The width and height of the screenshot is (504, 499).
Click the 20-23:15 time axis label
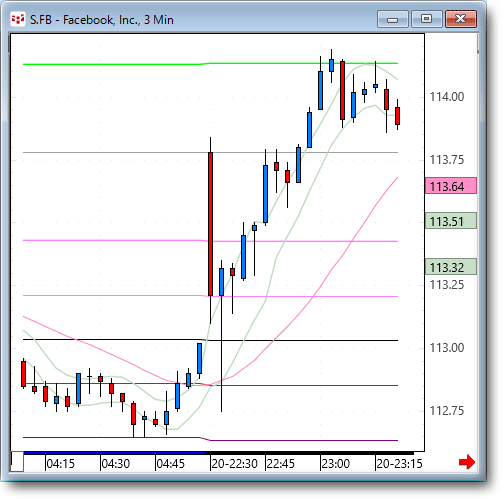click(399, 464)
